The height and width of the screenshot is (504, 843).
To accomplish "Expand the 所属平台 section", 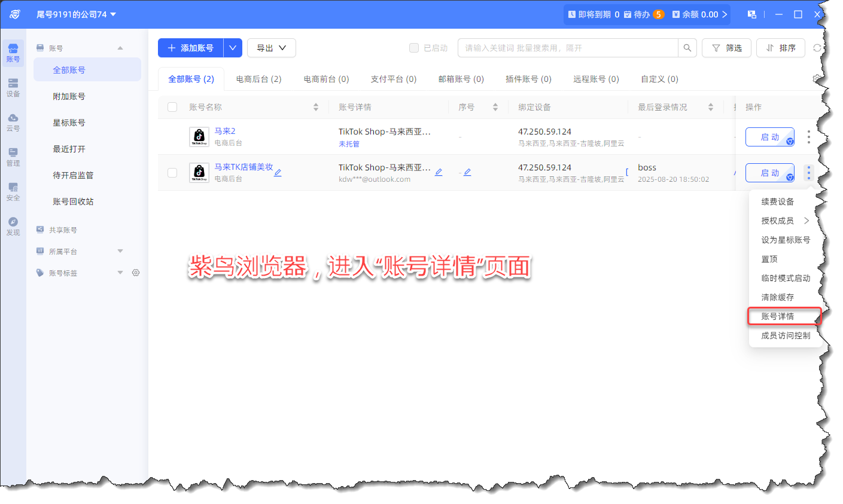I will coord(120,251).
